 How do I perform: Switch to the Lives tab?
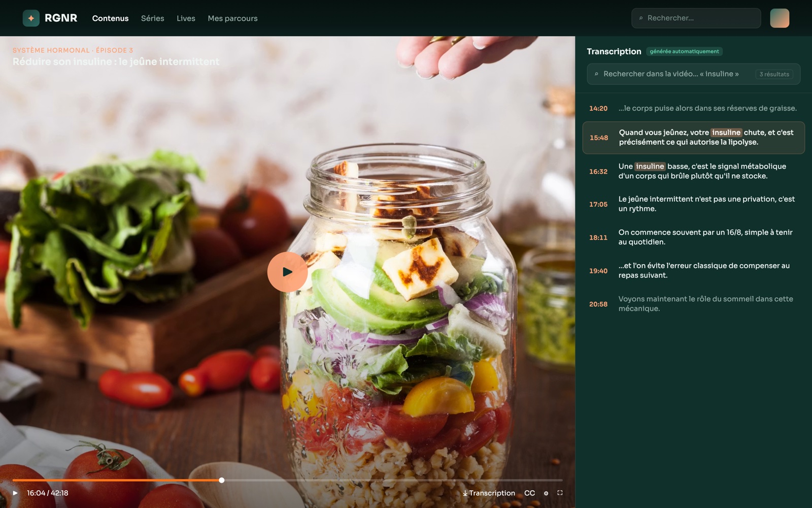(186, 18)
